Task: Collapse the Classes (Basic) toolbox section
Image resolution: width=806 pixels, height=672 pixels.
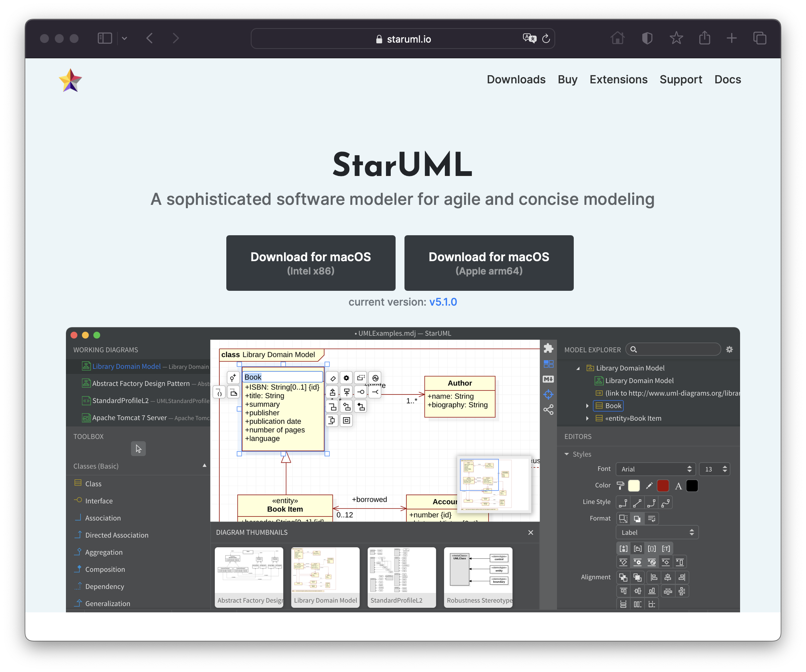Action: [204, 466]
